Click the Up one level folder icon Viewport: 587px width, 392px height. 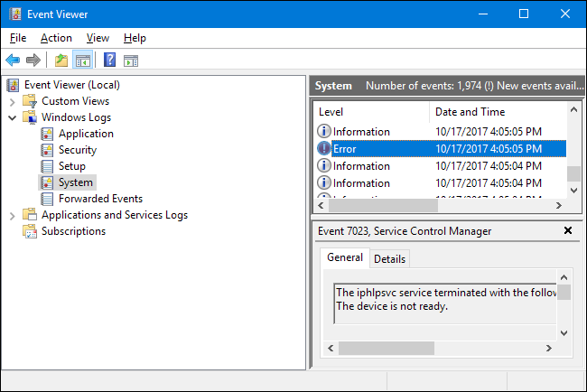[61, 61]
